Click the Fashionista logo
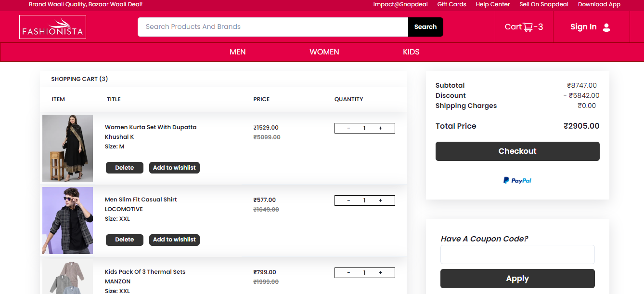644x294 pixels. 52,27
